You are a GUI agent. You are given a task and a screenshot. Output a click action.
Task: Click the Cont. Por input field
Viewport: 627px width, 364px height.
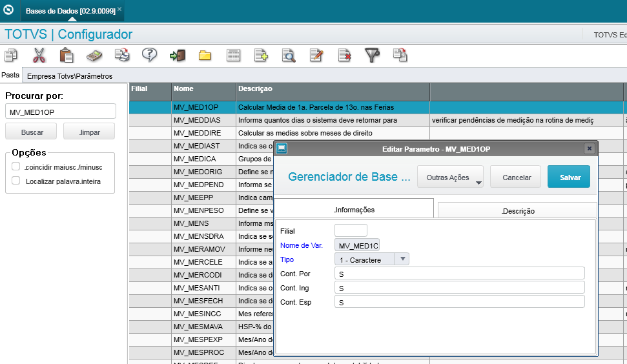(x=460, y=273)
